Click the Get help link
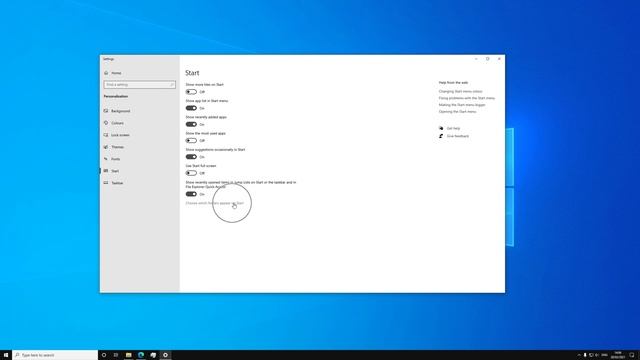Screen dimensions: 640x360 point(453,129)
